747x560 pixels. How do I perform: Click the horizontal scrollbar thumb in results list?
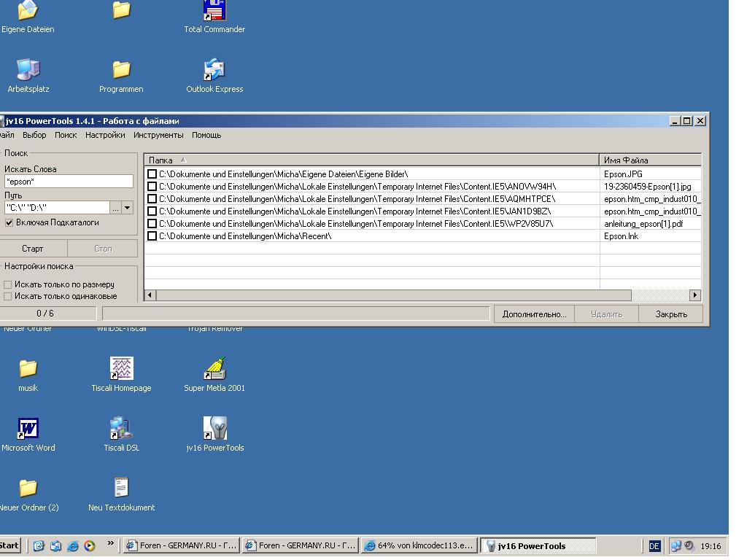click(394, 295)
